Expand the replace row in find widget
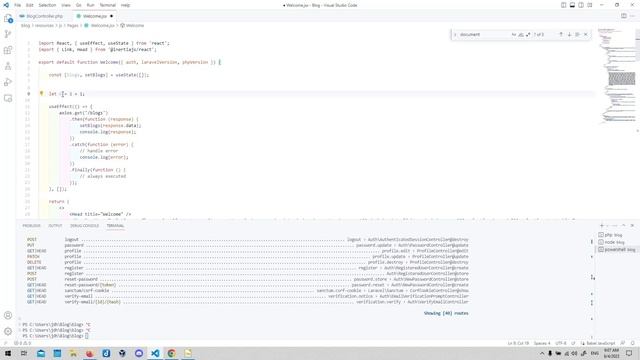640x360 pixels. coord(455,35)
